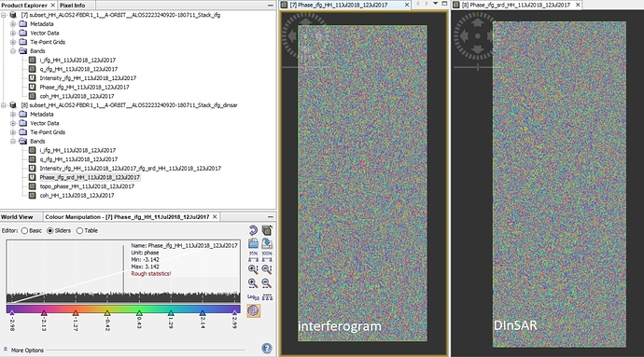Switch to the Pixel Info tab
The image size is (644, 357).
tap(72, 6)
